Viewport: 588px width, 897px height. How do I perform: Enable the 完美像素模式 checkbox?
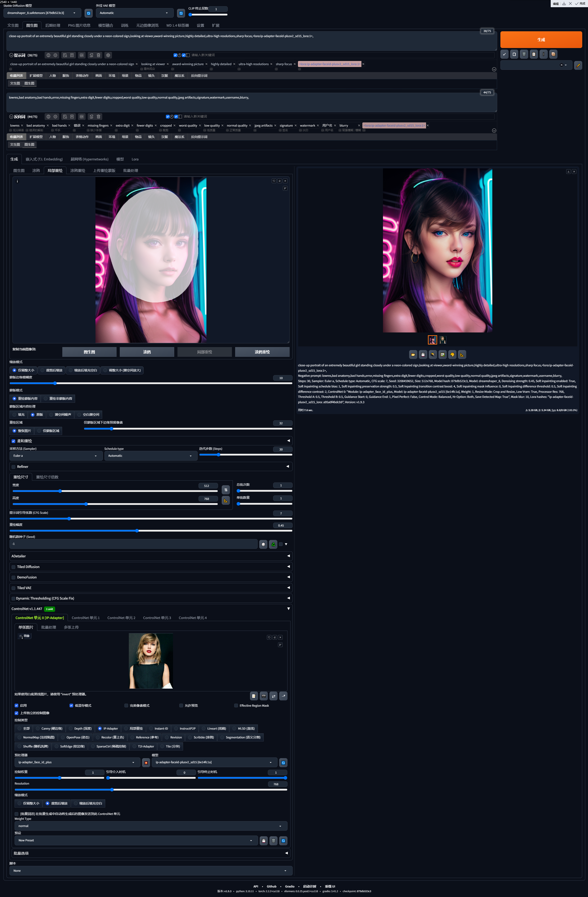126,705
